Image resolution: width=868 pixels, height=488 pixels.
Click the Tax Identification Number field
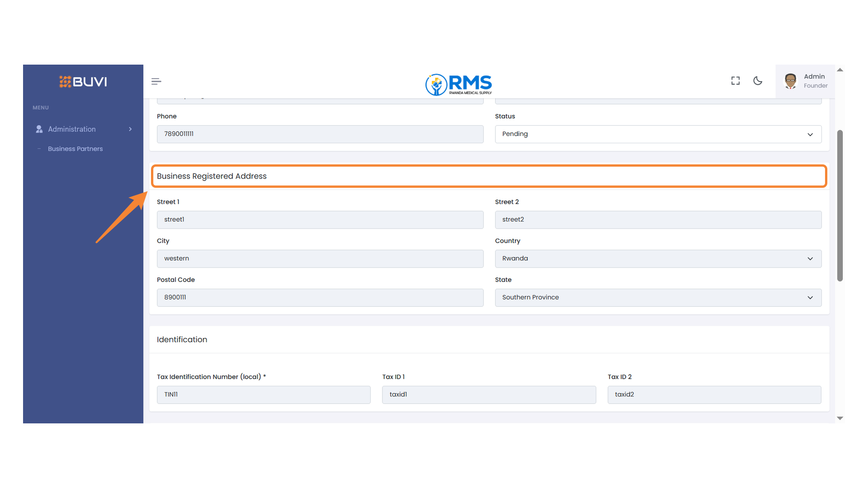[x=264, y=394]
